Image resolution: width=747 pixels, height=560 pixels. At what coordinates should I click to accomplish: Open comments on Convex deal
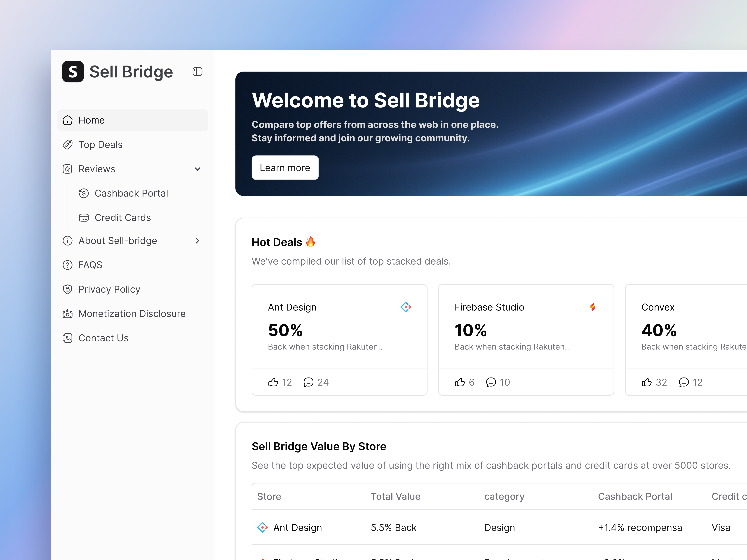click(684, 382)
